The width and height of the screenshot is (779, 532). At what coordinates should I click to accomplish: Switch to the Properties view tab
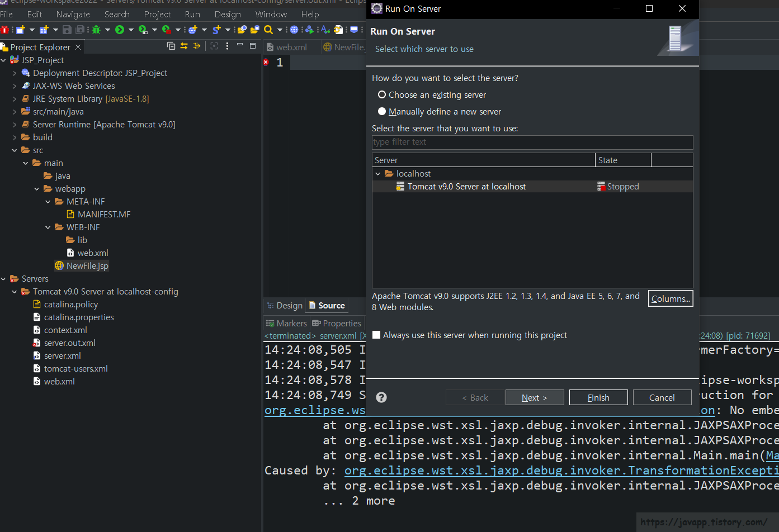coord(337,324)
